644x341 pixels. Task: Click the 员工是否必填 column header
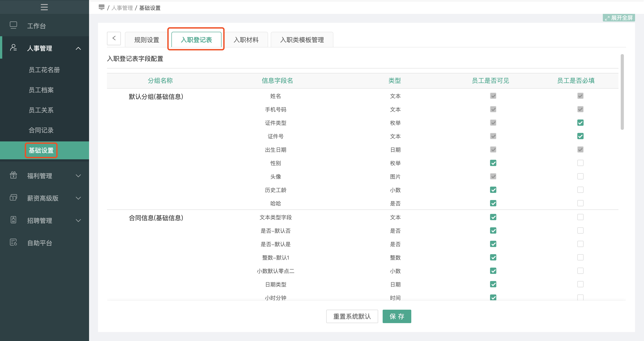[576, 81]
